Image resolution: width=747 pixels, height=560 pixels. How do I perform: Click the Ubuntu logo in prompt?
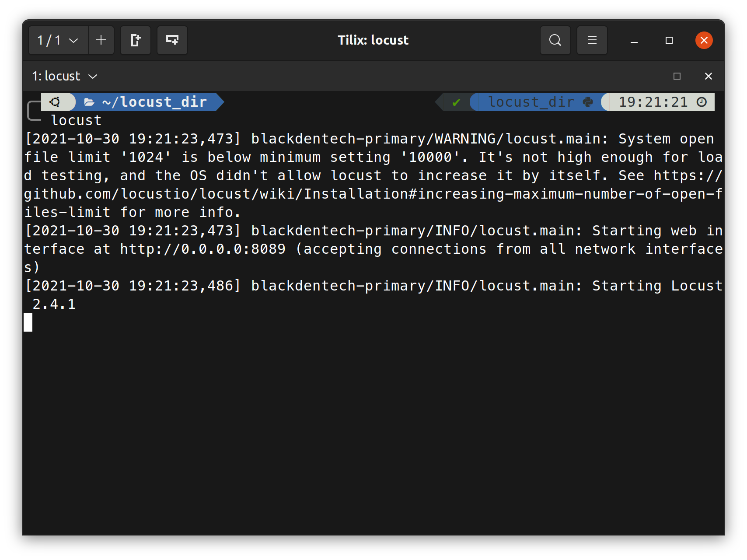coord(55,102)
